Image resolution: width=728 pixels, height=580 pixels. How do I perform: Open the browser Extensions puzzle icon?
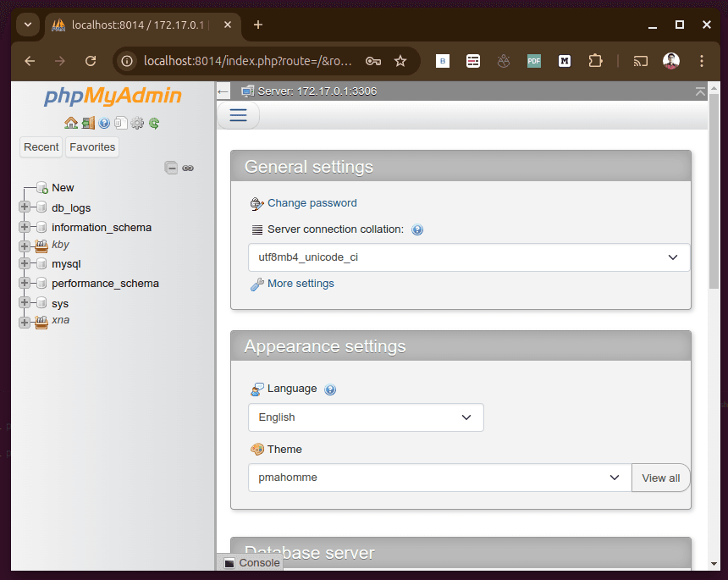(x=595, y=61)
